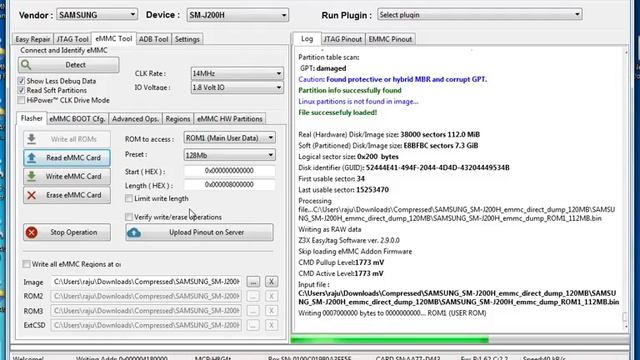Open ROM to access dropdown
The width and height of the screenshot is (640, 360).
pos(229,138)
